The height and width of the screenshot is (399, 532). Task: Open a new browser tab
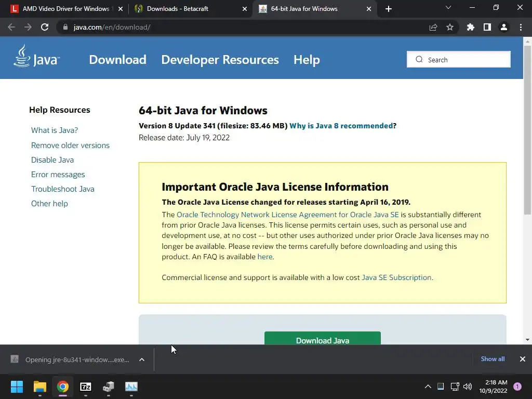coord(389,9)
